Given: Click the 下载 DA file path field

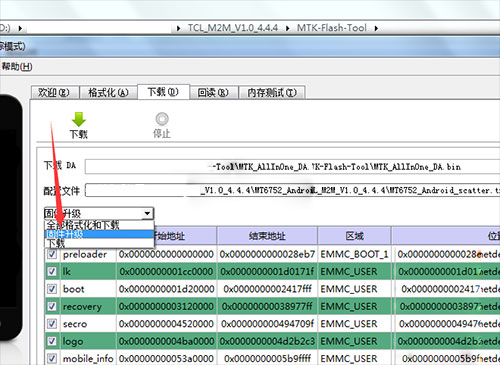Looking at the screenshot, I should click(292, 167).
